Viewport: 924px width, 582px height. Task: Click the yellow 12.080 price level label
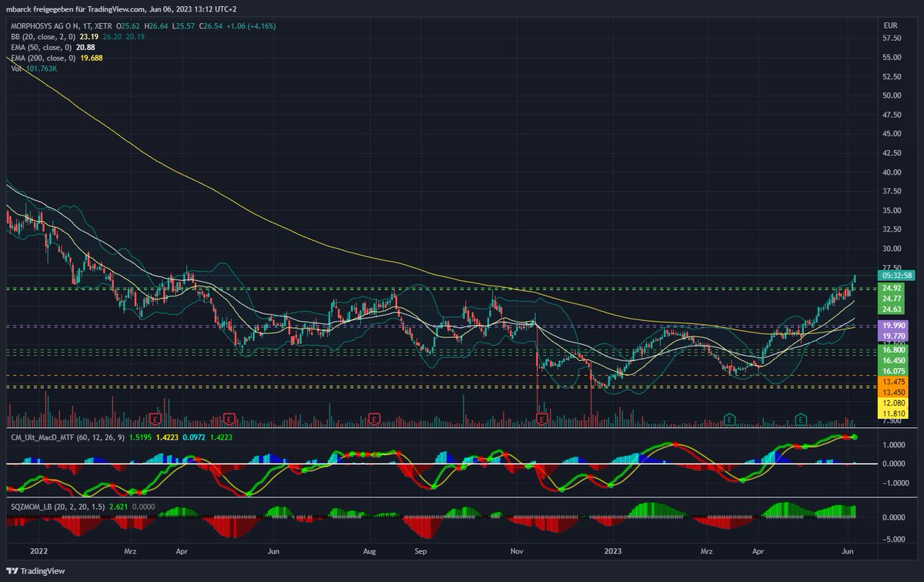tap(894, 402)
